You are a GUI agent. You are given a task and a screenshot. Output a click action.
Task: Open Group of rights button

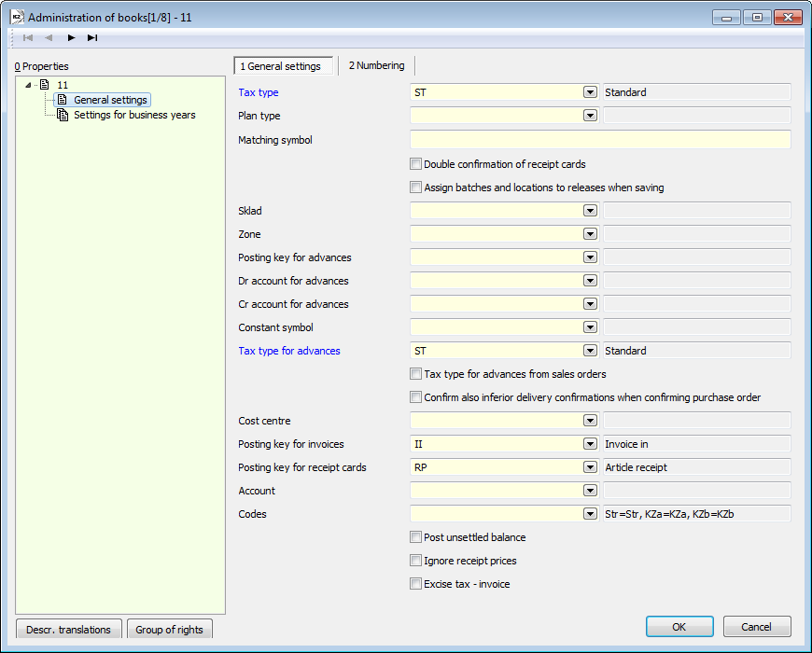[169, 629]
